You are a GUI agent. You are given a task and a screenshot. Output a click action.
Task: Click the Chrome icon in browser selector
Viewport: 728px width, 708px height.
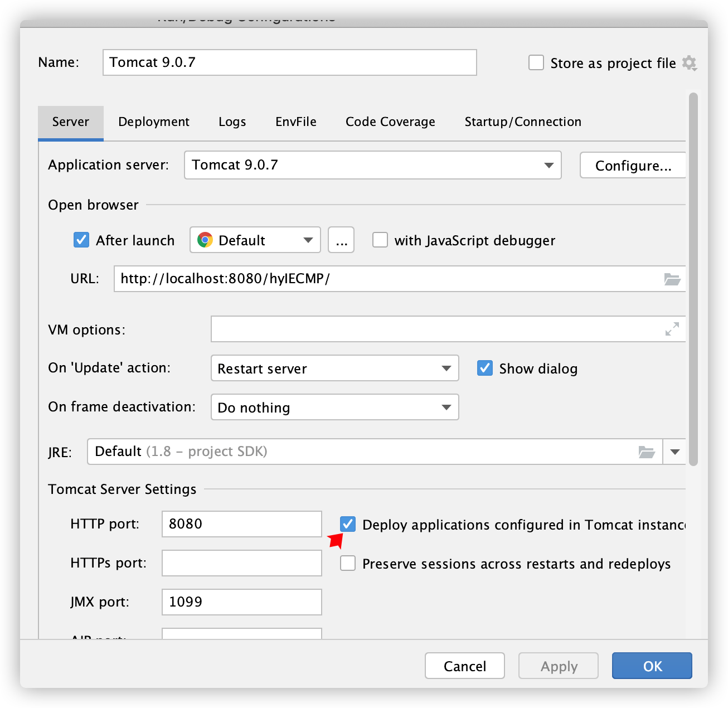coord(205,240)
